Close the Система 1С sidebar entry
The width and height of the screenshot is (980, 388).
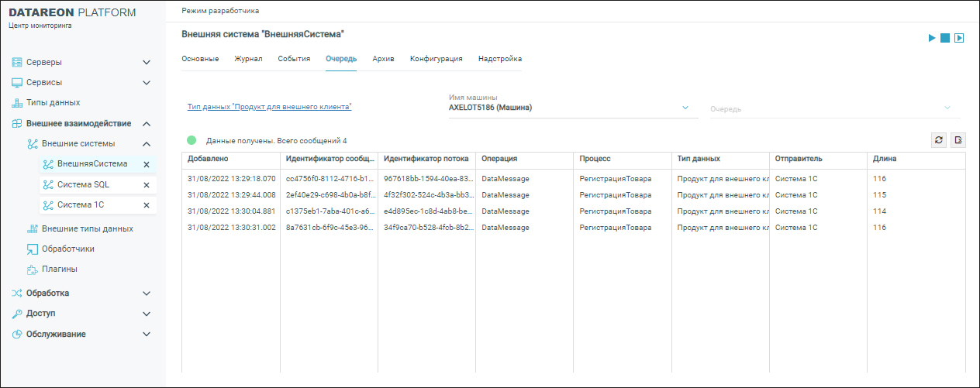click(147, 205)
